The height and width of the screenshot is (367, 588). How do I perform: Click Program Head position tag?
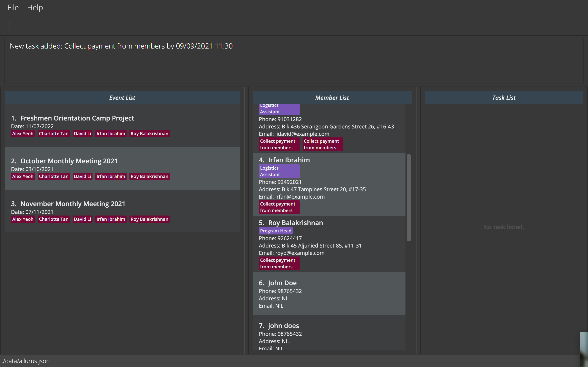click(276, 231)
